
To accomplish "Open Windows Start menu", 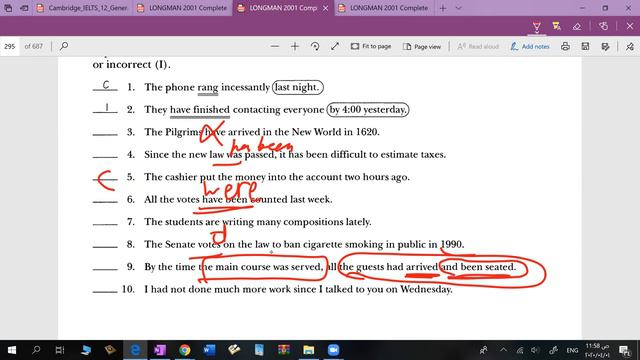I will (12, 350).
